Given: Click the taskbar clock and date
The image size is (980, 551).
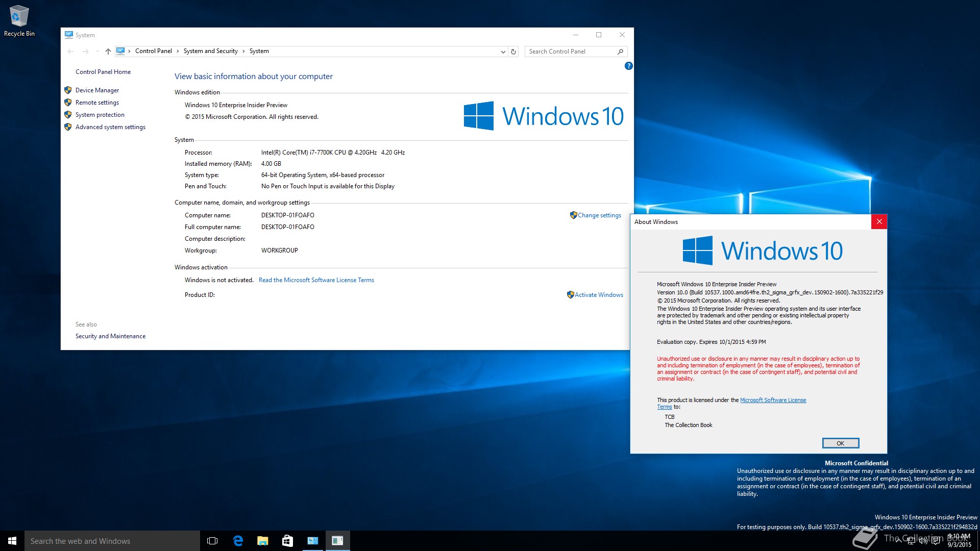Looking at the screenshot, I should [960, 541].
